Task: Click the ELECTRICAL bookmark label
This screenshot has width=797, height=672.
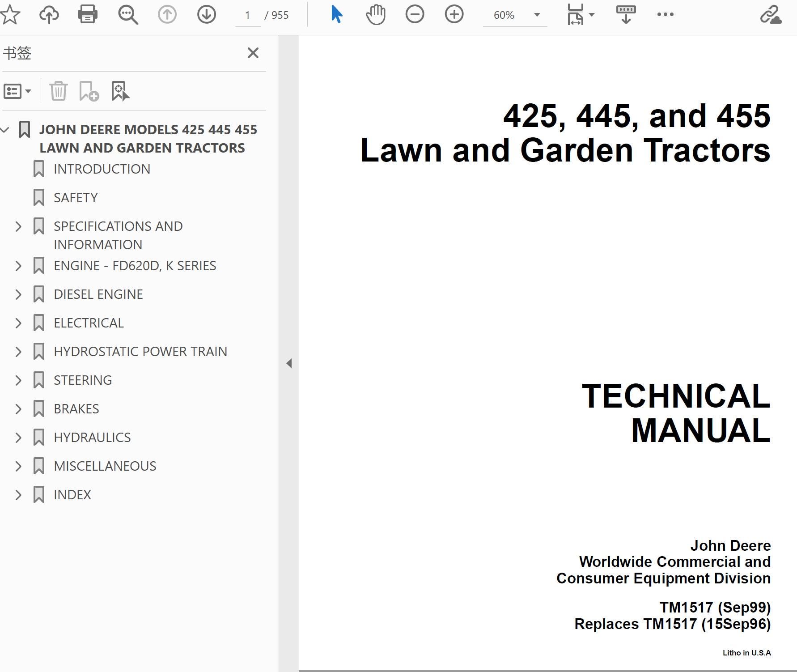Action: pyautogui.click(x=89, y=323)
